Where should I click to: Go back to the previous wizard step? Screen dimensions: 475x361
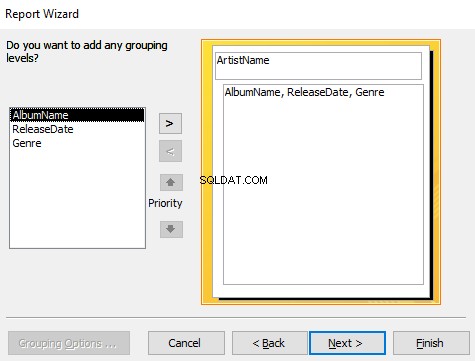coord(269,343)
